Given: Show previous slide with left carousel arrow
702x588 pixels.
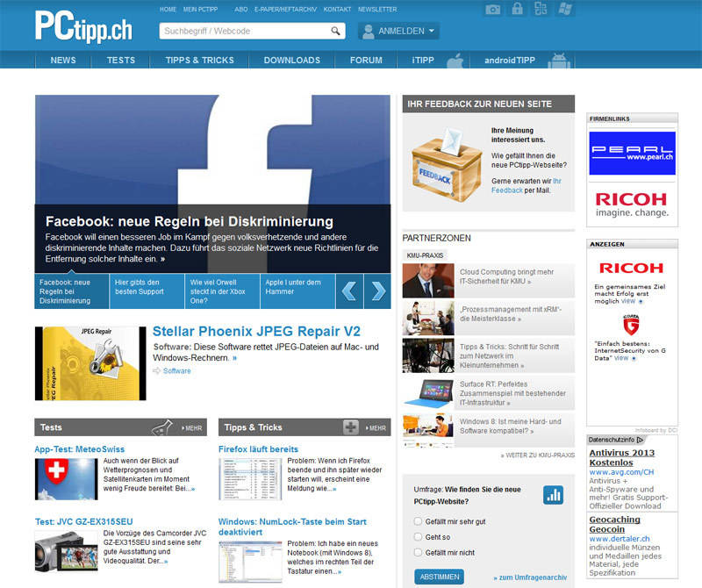Looking at the screenshot, I should 348,290.
